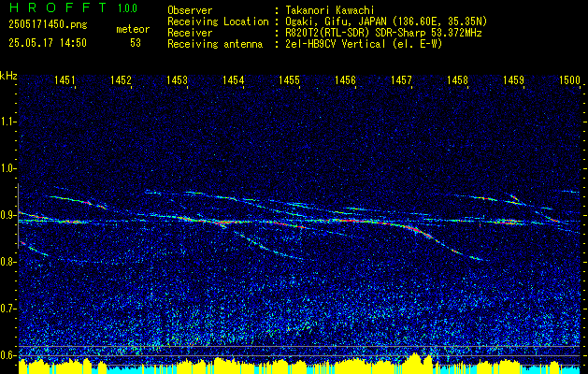Click the version number 1.0.0
This screenshot has width=588, height=374.
pyautogui.click(x=127, y=8)
